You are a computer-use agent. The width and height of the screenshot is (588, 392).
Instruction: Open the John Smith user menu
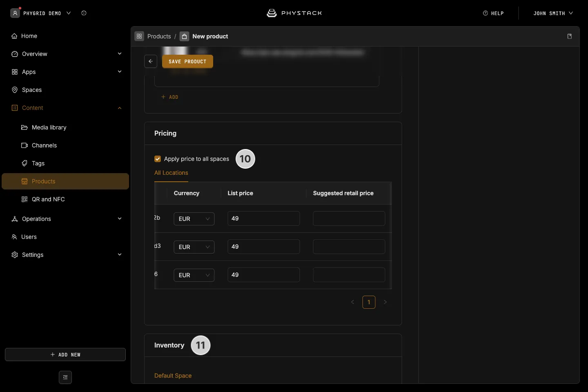point(553,13)
